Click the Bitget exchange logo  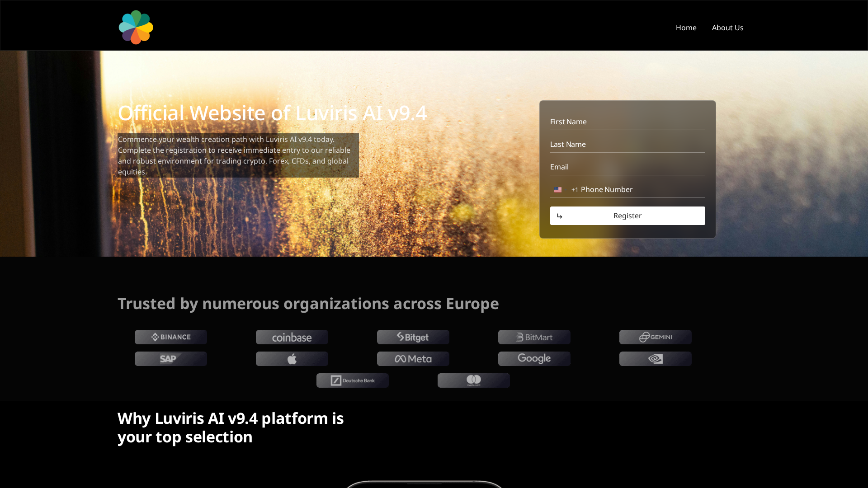pyautogui.click(x=413, y=337)
